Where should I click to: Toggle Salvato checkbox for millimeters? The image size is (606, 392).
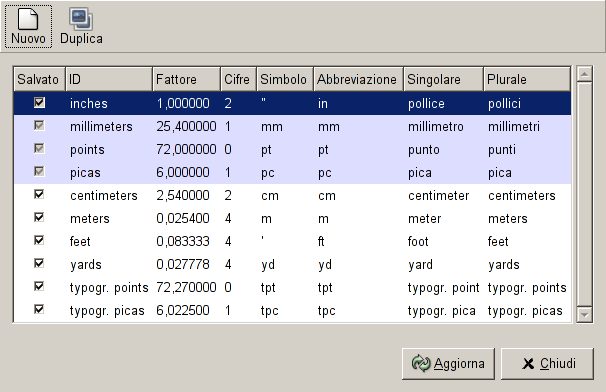coord(39,126)
